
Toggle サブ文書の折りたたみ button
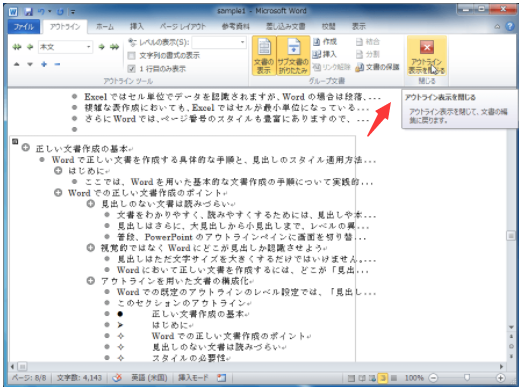click(293, 56)
